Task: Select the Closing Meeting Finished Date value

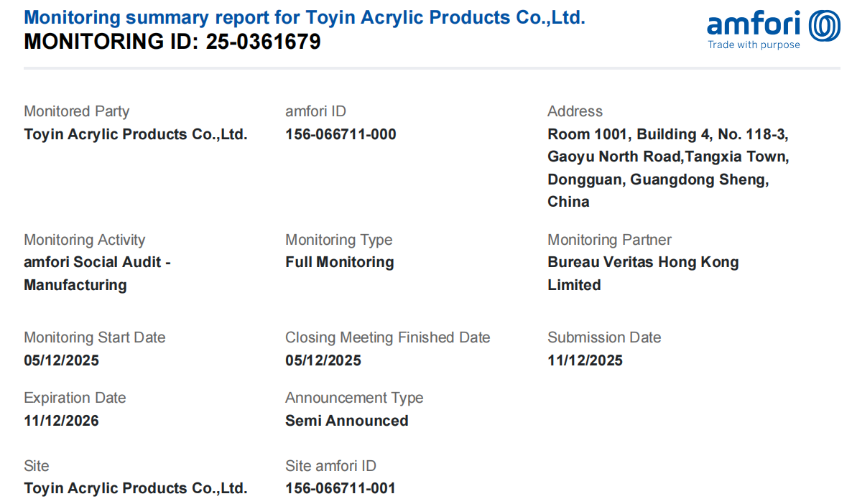Action: pyautogui.click(x=323, y=360)
